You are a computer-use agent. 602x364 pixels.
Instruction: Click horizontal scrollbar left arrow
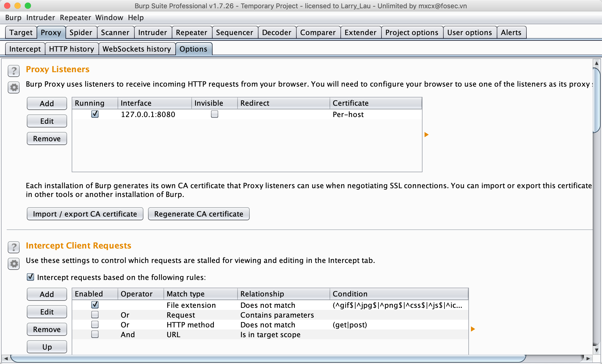[x=6, y=358]
